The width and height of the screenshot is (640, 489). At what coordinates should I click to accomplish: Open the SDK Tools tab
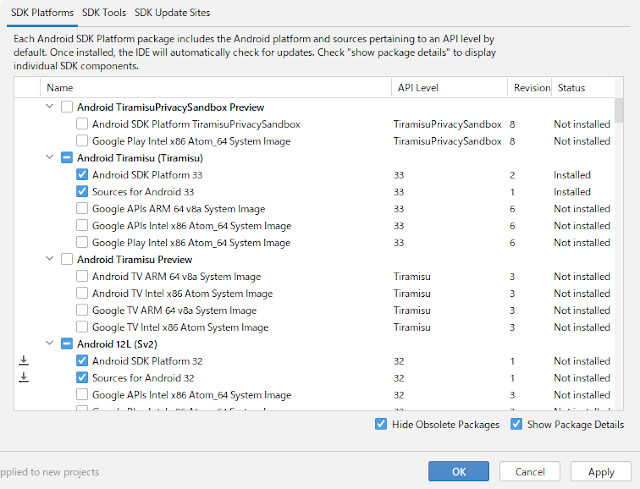click(104, 13)
